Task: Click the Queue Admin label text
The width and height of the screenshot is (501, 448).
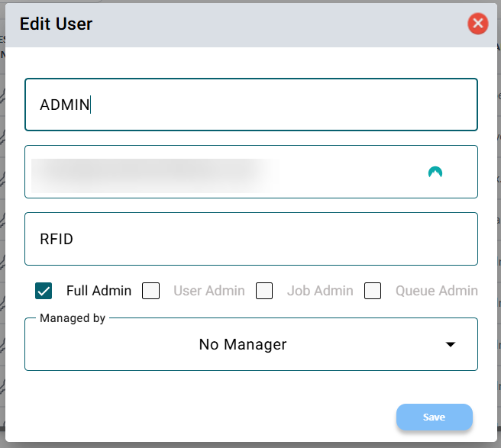Action: [436, 291]
